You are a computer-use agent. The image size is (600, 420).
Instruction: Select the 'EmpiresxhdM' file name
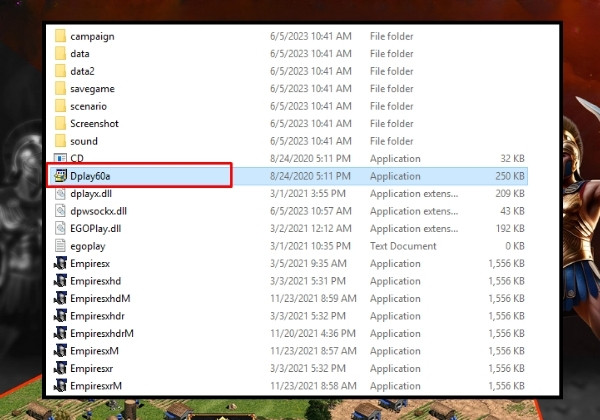100,298
